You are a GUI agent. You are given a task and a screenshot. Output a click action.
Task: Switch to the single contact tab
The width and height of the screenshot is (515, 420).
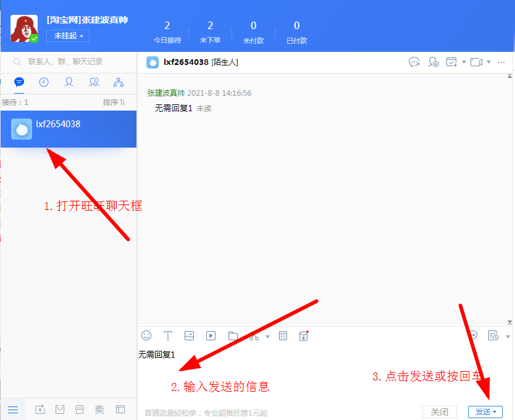[x=69, y=82]
